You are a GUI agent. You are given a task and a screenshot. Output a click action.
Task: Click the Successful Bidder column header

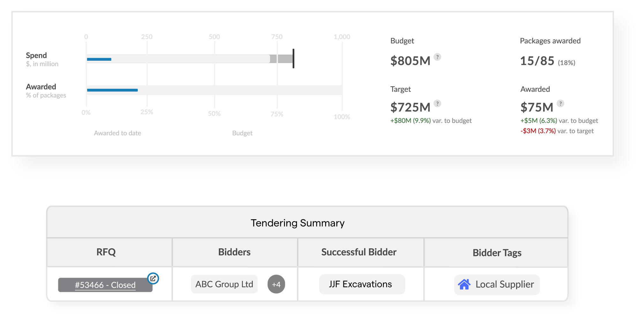coord(359,252)
